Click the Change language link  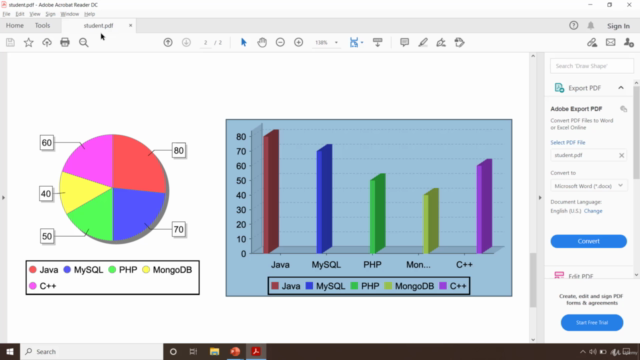click(593, 211)
